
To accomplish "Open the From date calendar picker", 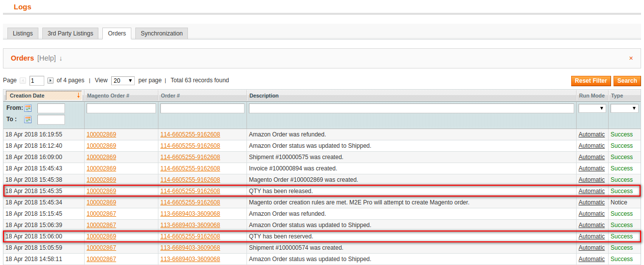I will (28, 108).
